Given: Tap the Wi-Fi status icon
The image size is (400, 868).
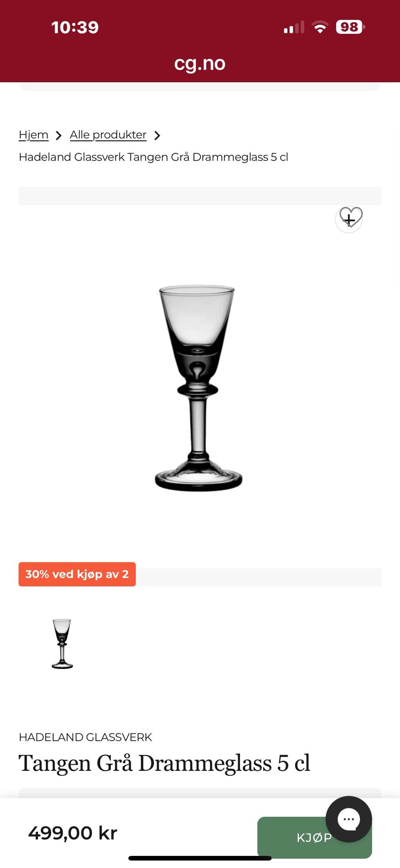Looking at the screenshot, I should (320, 27).
